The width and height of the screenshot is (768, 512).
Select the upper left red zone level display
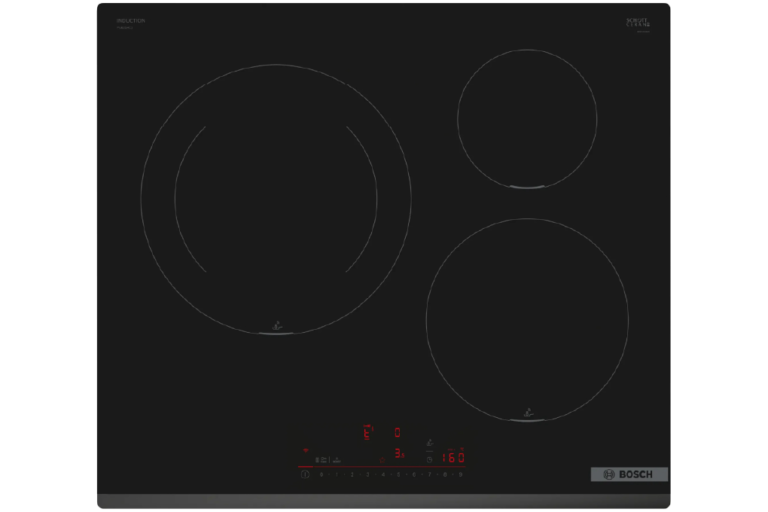(x=367, y=432)
